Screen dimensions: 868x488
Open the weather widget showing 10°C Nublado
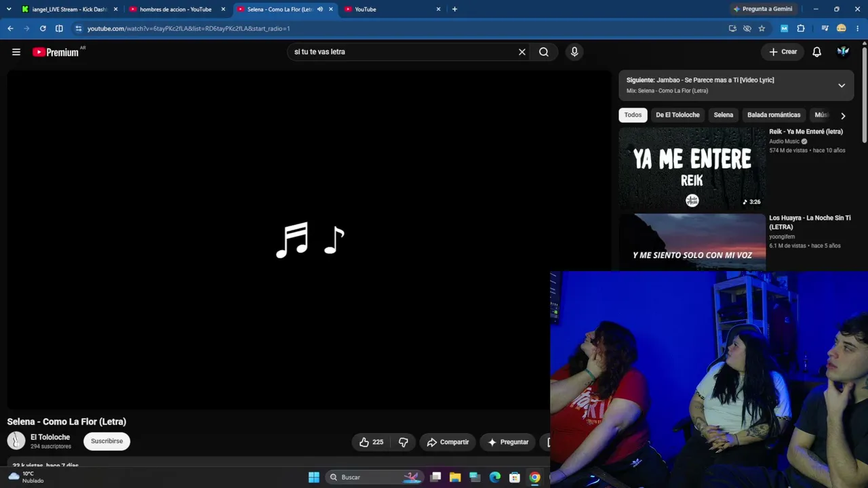pos(26,477)
